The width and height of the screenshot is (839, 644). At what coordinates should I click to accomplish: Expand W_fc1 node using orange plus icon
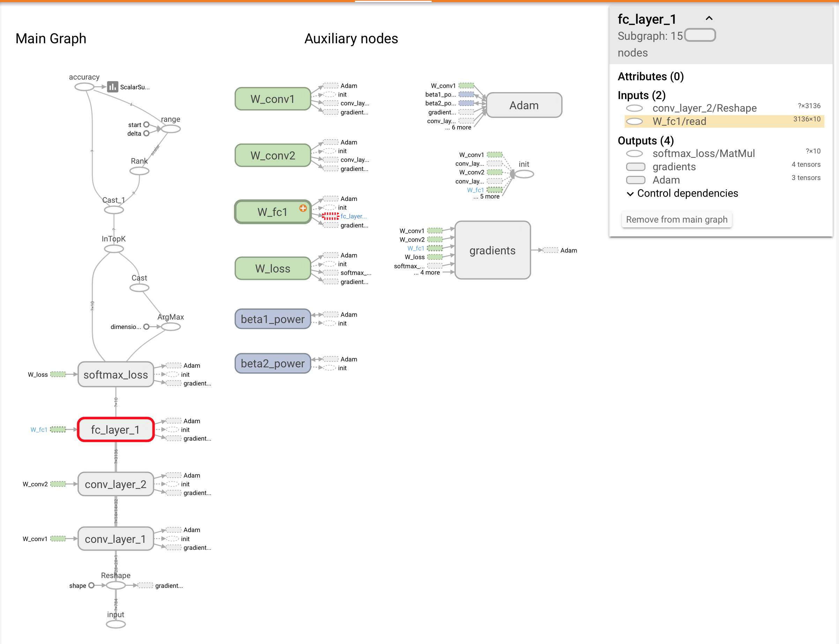point(303,208)
